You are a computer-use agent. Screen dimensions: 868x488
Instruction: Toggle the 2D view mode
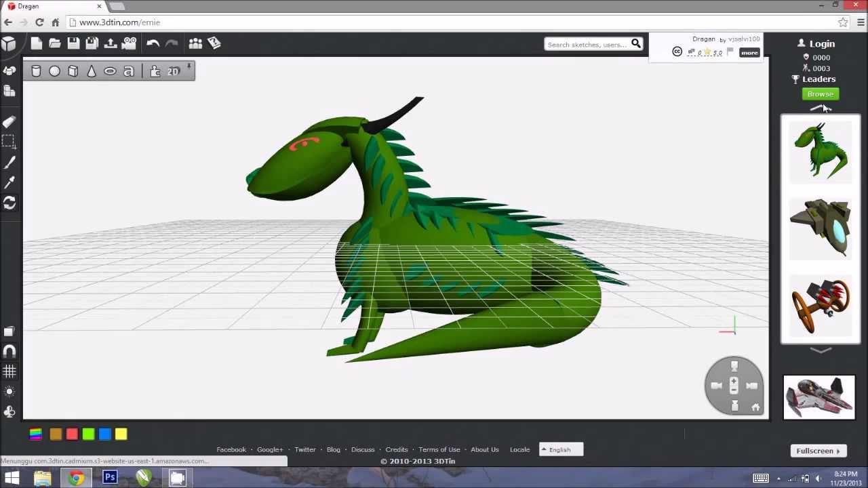coord(173,71)
